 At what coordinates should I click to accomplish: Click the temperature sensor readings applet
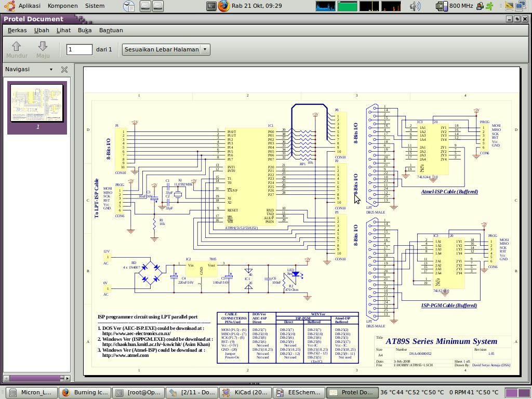(412, 393)
